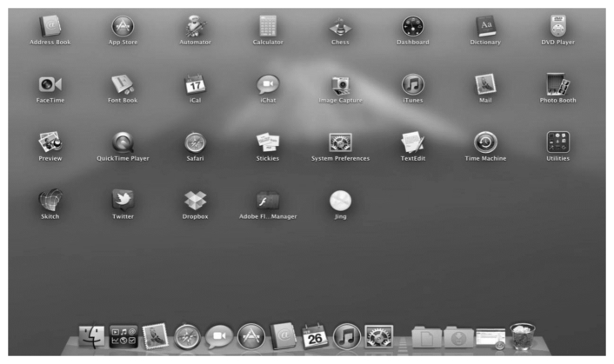614x364 pixels.
Task: Launch Dropbox
Action: [x=195, y=201]
